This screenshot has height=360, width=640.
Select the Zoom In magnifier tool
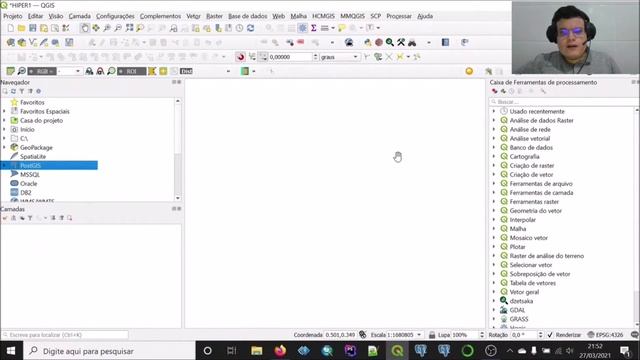(x=107, y=28)
